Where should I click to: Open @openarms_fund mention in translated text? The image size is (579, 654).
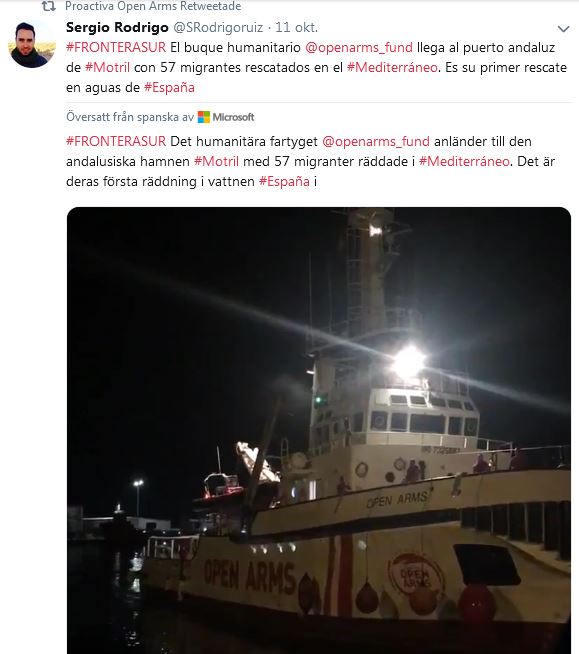[376, 142]
